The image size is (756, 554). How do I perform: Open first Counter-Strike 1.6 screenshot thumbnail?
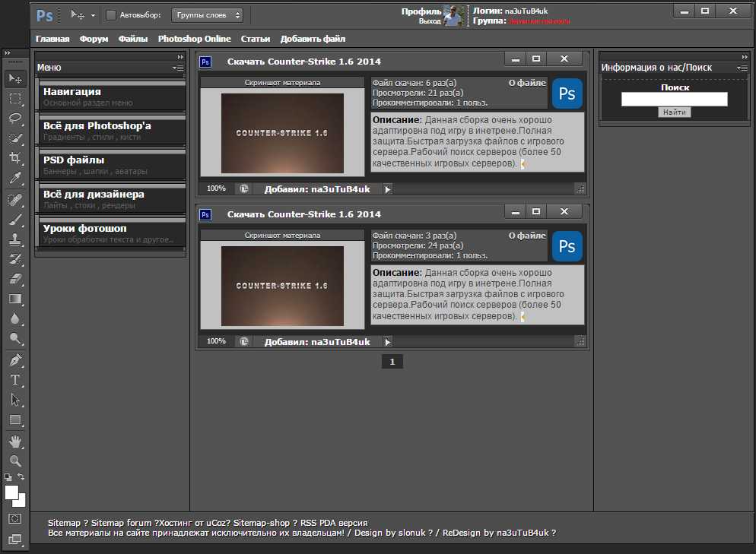coord(282,133)
